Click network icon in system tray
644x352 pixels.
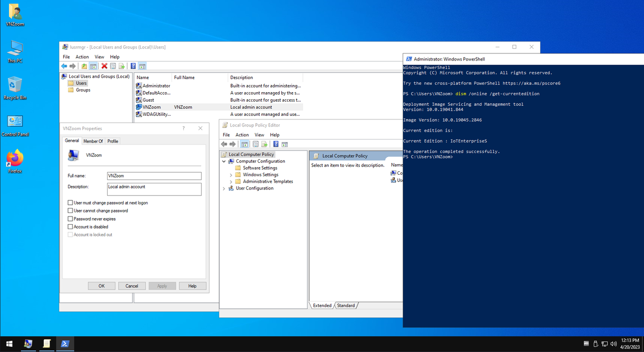point(604,344)
